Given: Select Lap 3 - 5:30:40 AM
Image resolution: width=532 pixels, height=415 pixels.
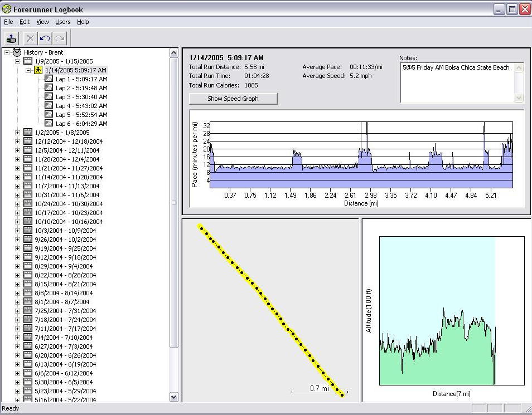Looking at the screenshot, I should (x=81, y=96).
